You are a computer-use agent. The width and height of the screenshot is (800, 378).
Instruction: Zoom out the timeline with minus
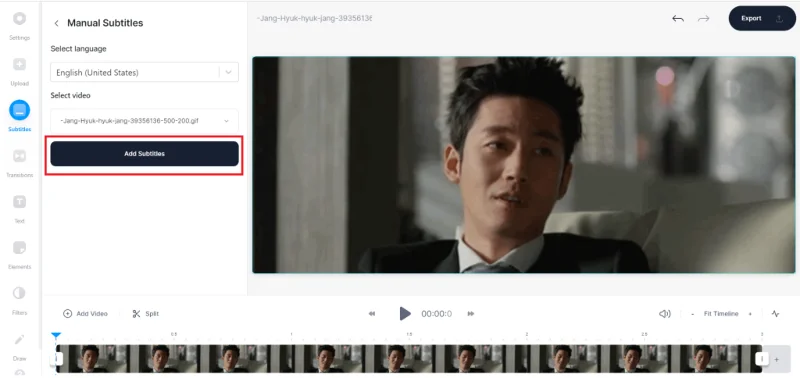tap(692, 314)
